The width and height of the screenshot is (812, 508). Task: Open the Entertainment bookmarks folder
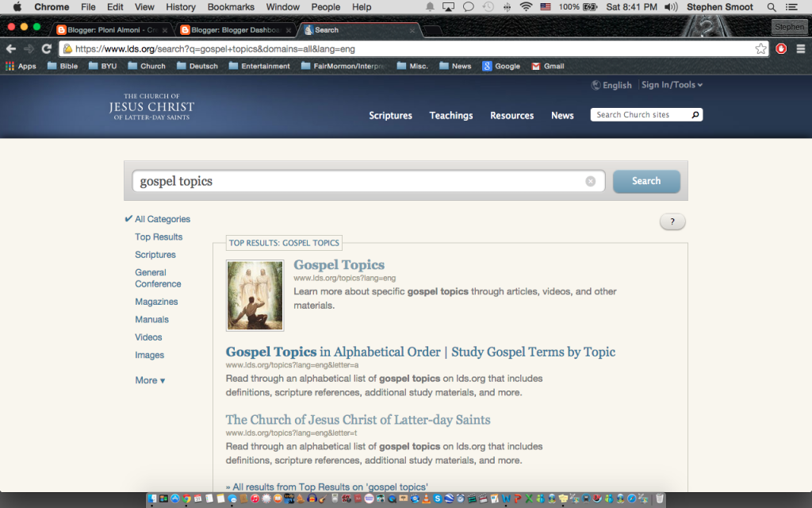point(259,66)
